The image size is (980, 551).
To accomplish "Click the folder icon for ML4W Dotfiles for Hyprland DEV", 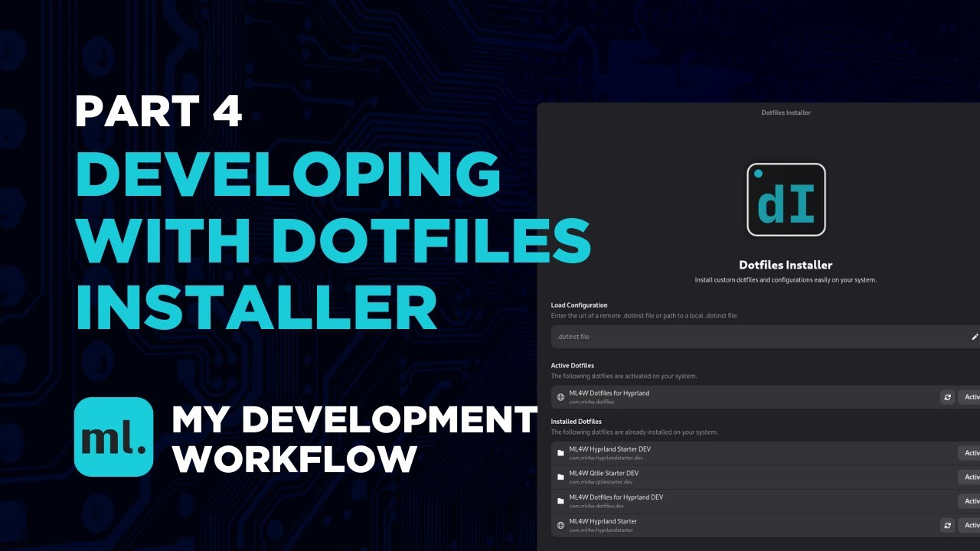I will 560,501.
